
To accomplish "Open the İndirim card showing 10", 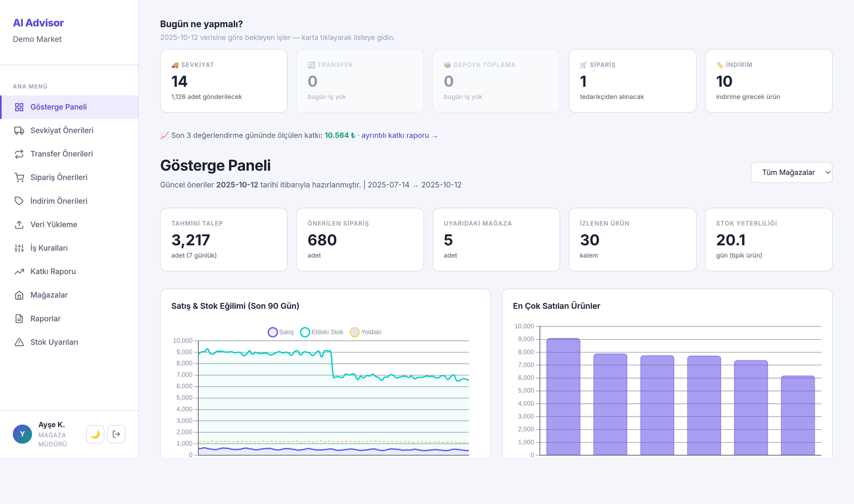I will point(769,81).
